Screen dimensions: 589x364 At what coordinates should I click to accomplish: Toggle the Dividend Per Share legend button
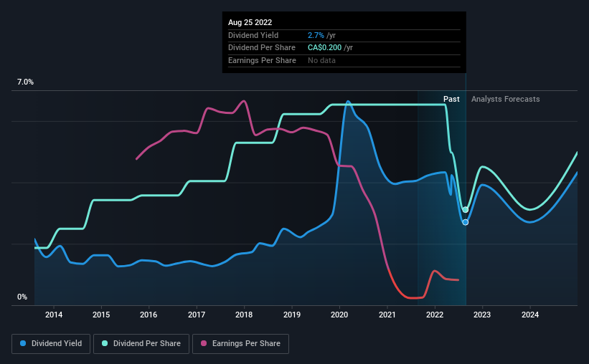[141, 344]
